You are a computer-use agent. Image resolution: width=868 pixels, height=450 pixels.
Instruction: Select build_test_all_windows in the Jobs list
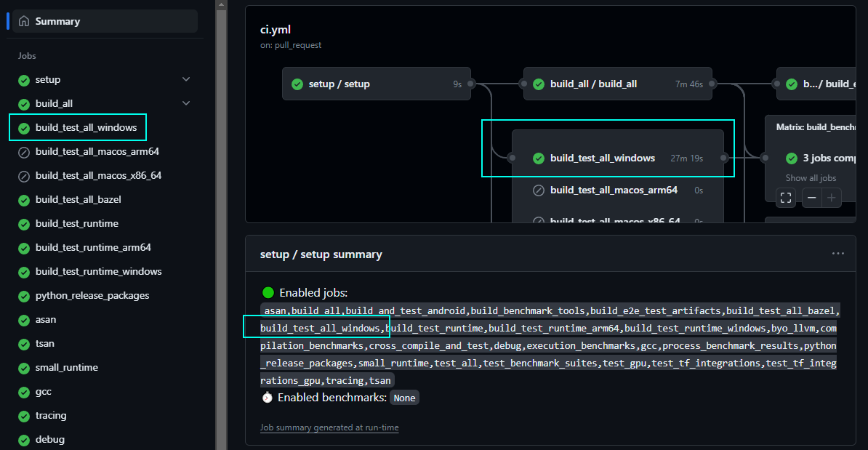pos(86,128)
